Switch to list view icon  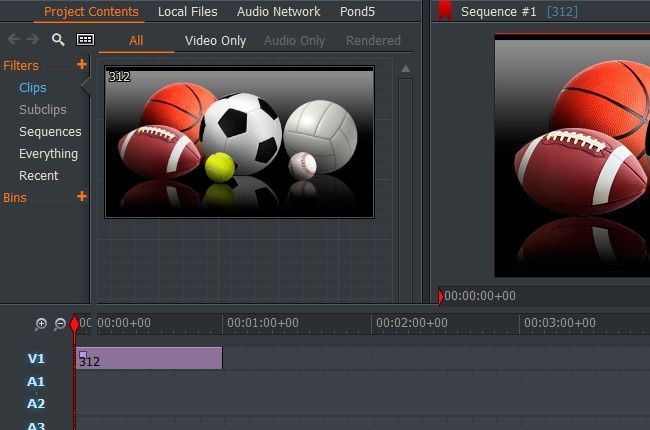85,40
